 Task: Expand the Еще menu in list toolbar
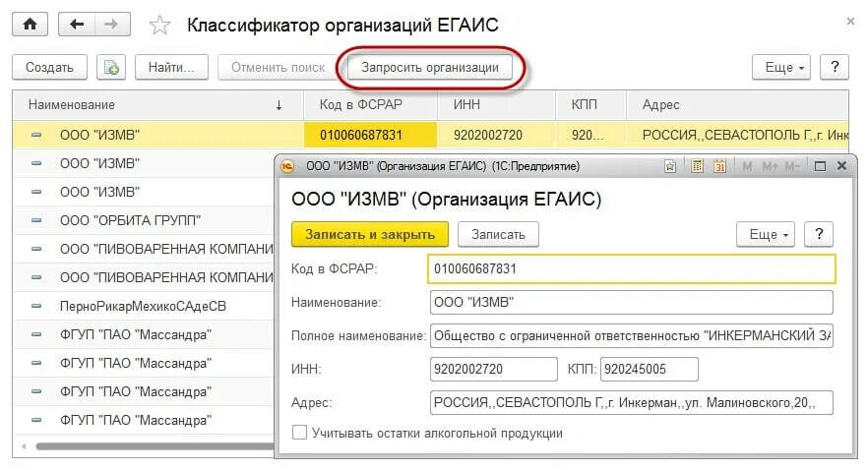(x=781, y=68)
